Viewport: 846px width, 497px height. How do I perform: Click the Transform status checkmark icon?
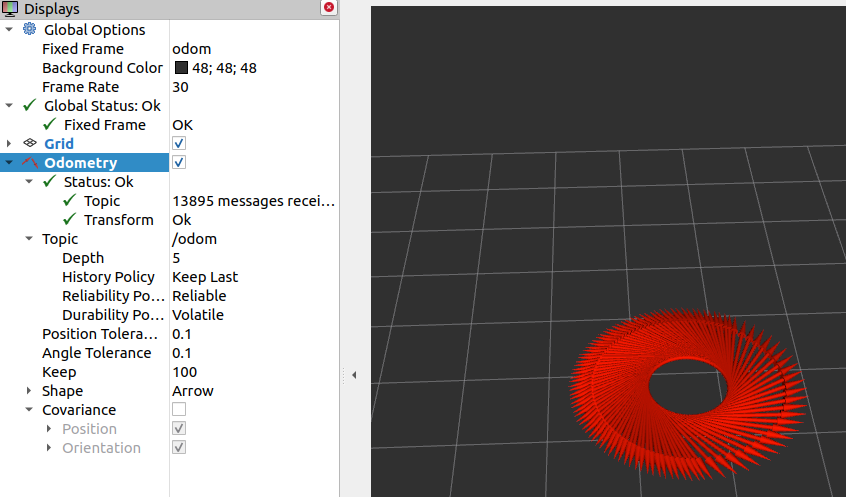(x=69, y=220)
